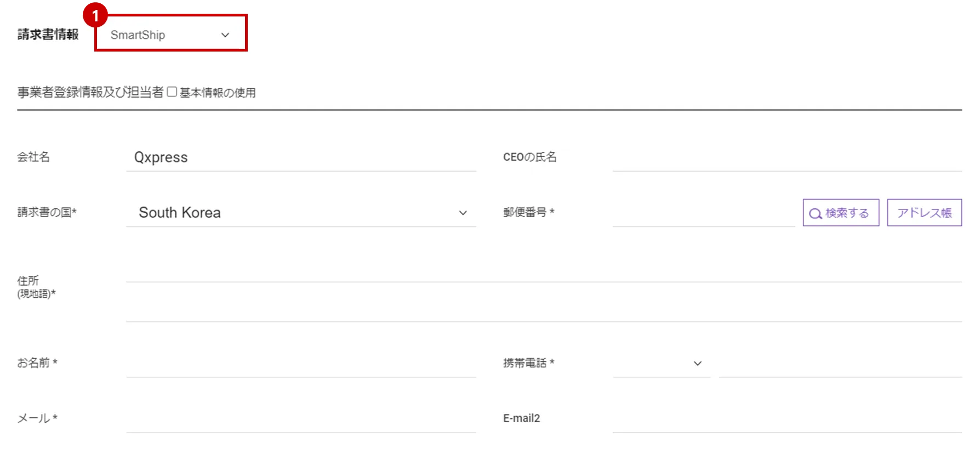The image size is (980, 454).
Task: Click the first 住所 address line field
Action: click(x=544, y=271)
